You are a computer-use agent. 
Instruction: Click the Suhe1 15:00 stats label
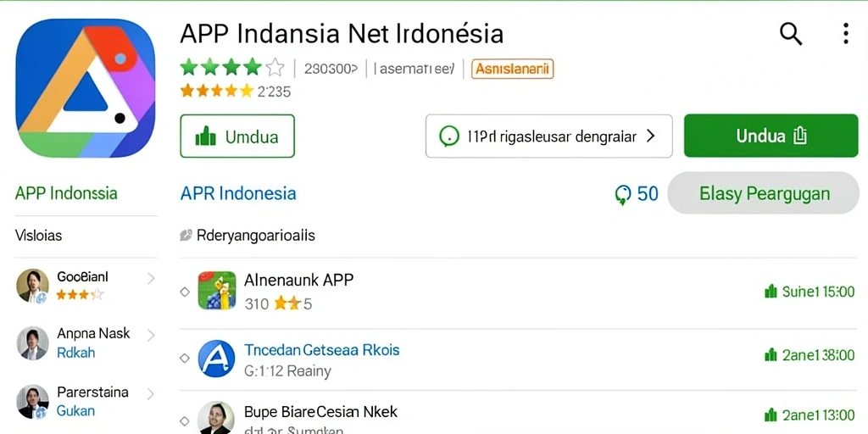coord(818,292)
